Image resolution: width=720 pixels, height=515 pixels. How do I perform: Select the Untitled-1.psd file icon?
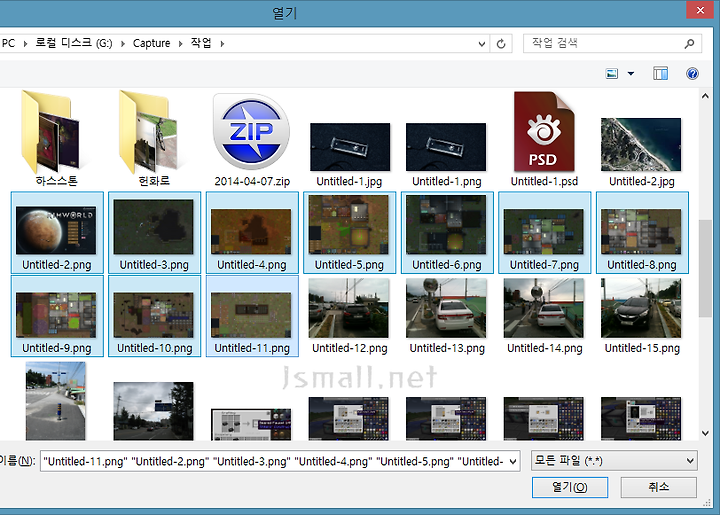point(544,132)
